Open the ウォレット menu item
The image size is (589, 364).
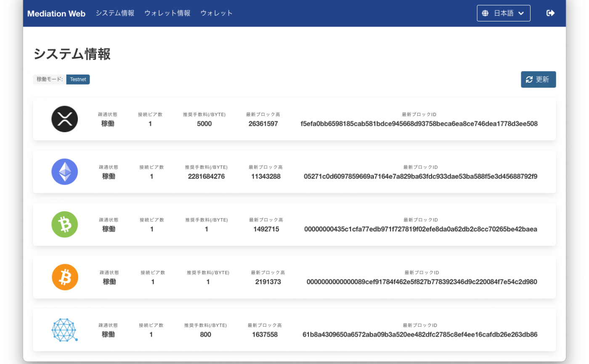click(216, 13)
